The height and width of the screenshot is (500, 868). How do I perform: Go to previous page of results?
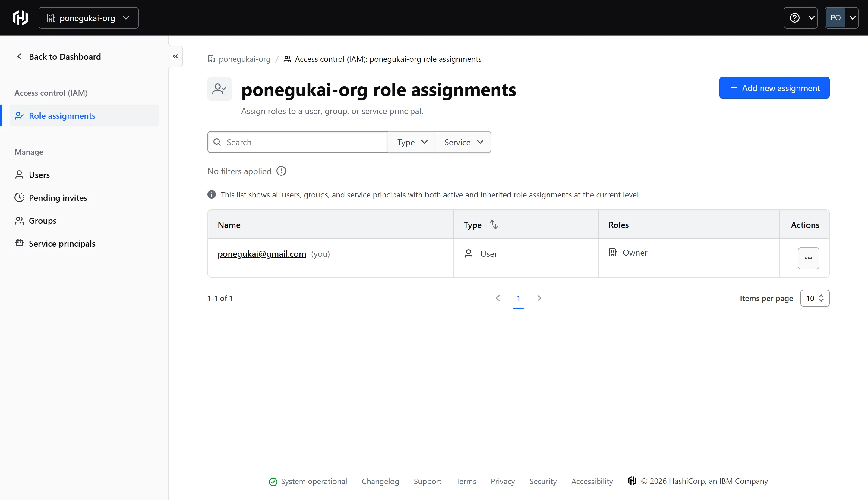(x=498, y=298)
